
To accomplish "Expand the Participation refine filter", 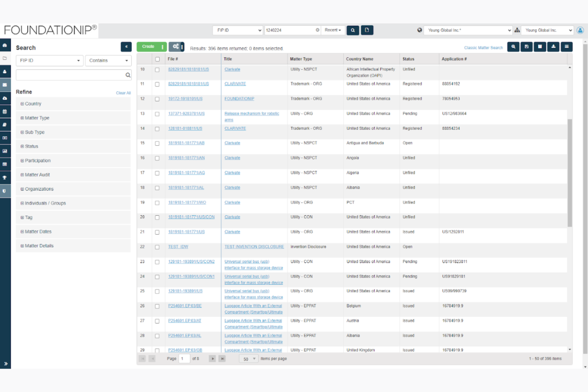I will 73,161.
